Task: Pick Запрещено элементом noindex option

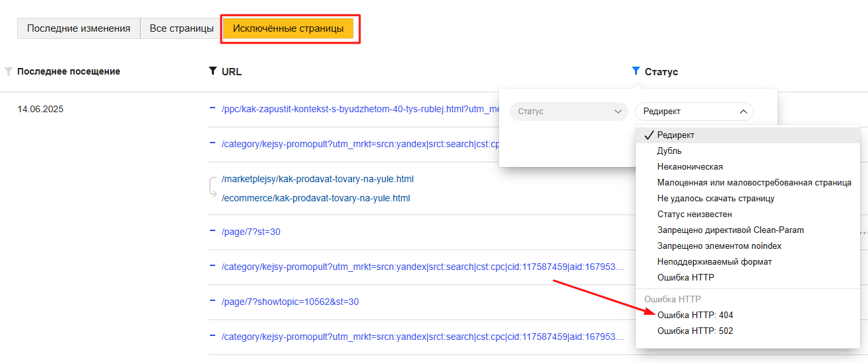Action: pos(719,246)
